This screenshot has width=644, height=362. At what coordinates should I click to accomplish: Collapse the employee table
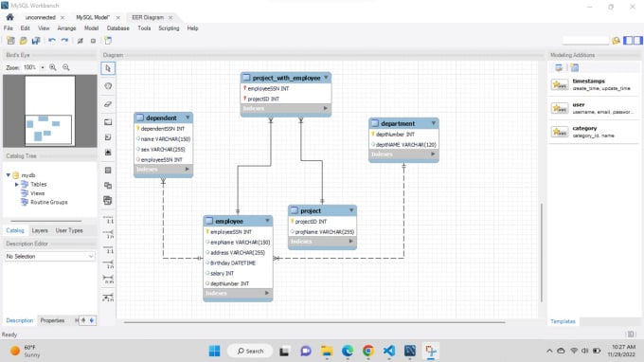pos(267,221)
